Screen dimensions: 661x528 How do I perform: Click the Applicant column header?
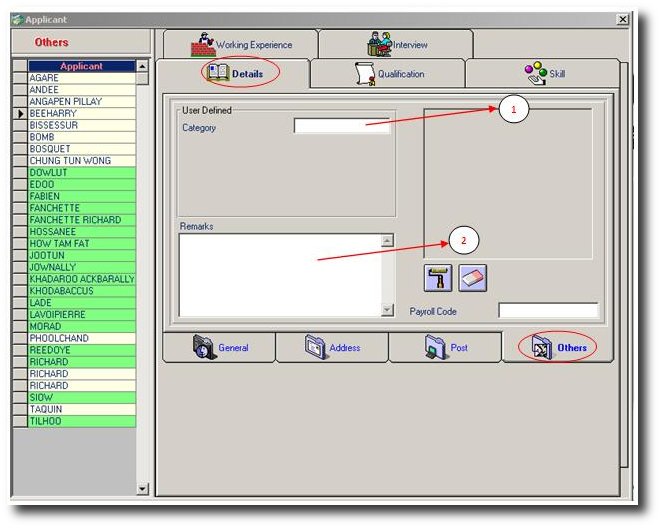[x=80, y=66]
